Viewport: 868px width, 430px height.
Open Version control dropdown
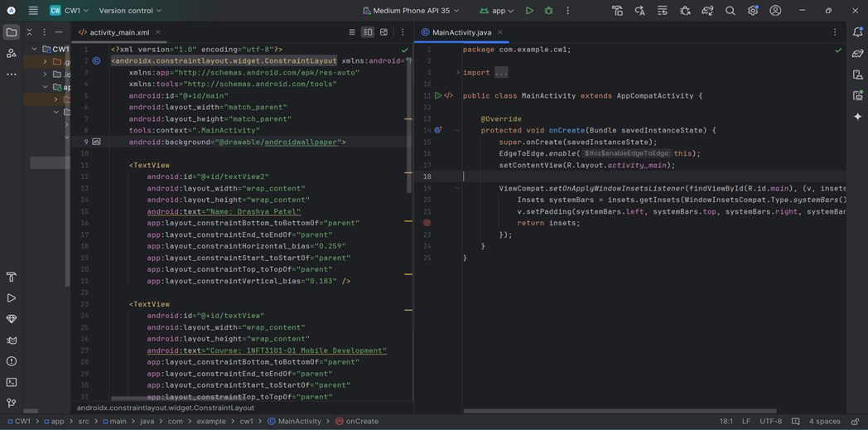pyautogui.click(x=130, y=11)
